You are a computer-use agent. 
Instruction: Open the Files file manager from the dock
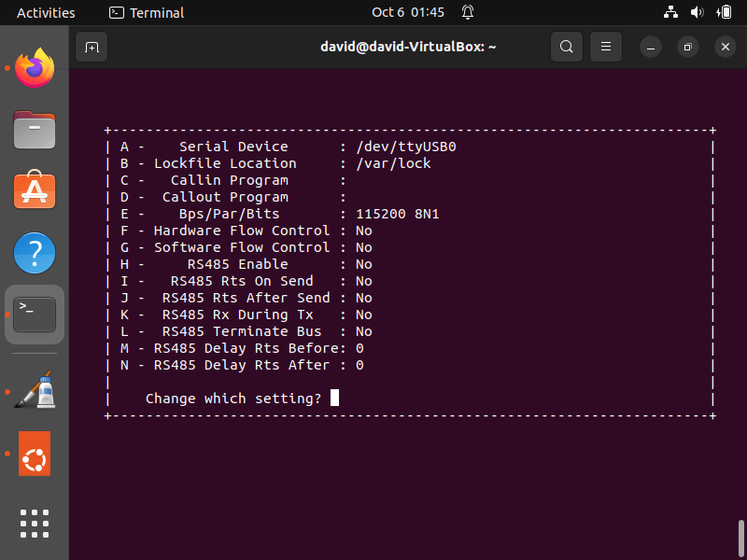34,130
